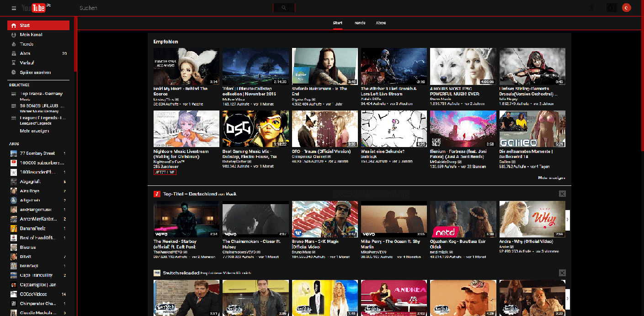Switch to the Start tab
Viewport: 644px width, 316px height.
[x=337, y=23]
